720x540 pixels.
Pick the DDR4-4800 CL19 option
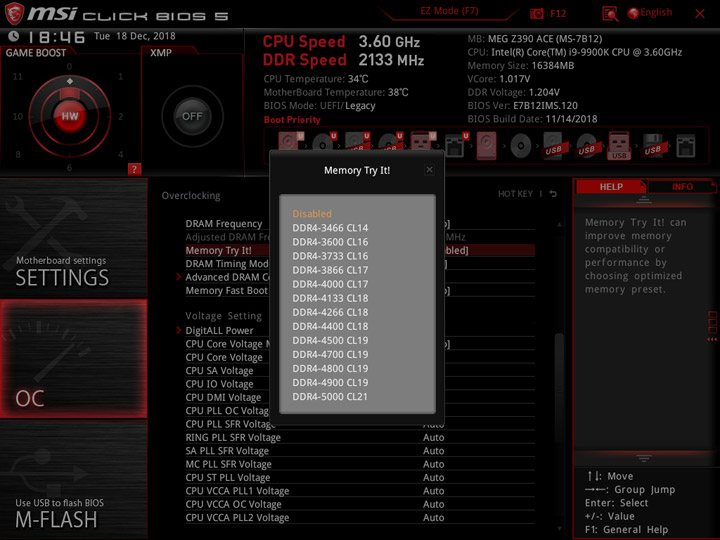pyautogui.click(x=330, y=368)
